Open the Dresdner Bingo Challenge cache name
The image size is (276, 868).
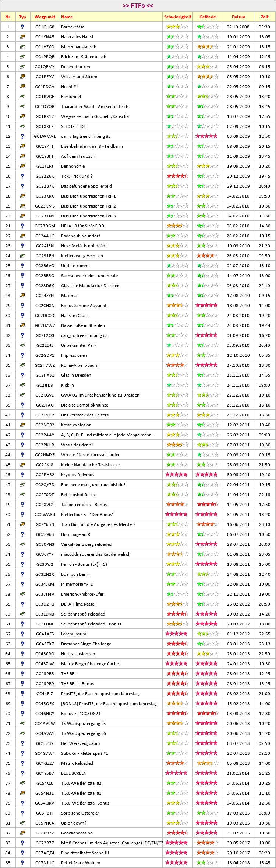(x=86, y=644)
